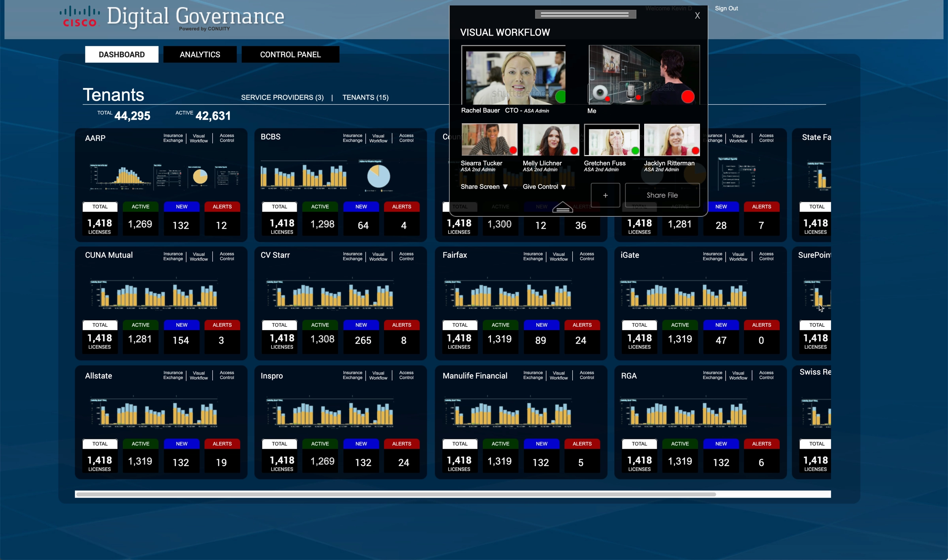Viewport: 948px width, 560px height.
Task: Switch to the Dashboard tab
Action: tap(122, 54)
